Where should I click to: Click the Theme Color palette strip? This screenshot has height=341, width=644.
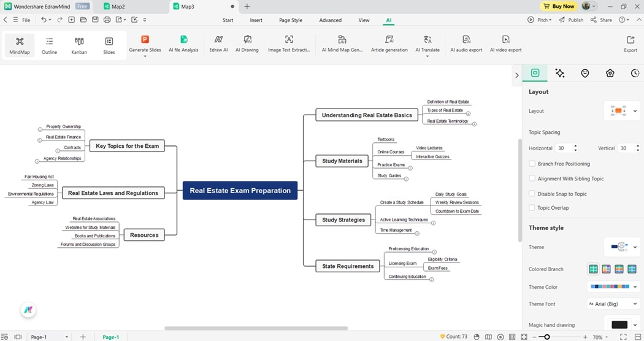(x=610, y=286)
